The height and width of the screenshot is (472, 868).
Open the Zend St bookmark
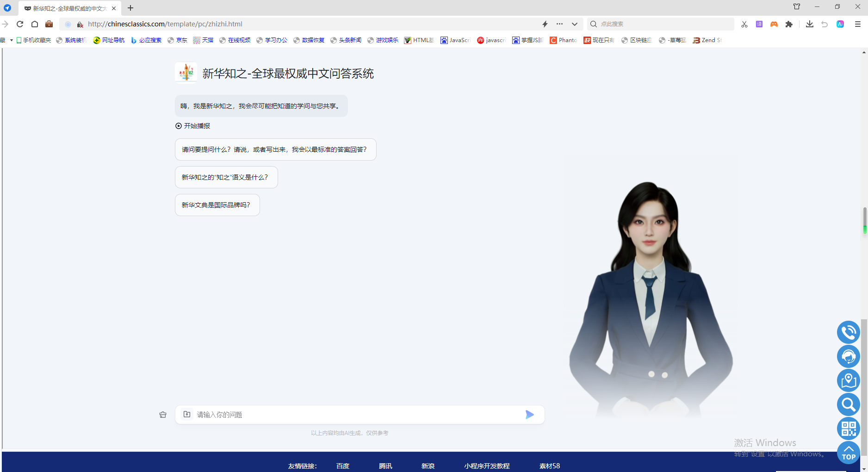pyautogui.click(x=707, y=40)
